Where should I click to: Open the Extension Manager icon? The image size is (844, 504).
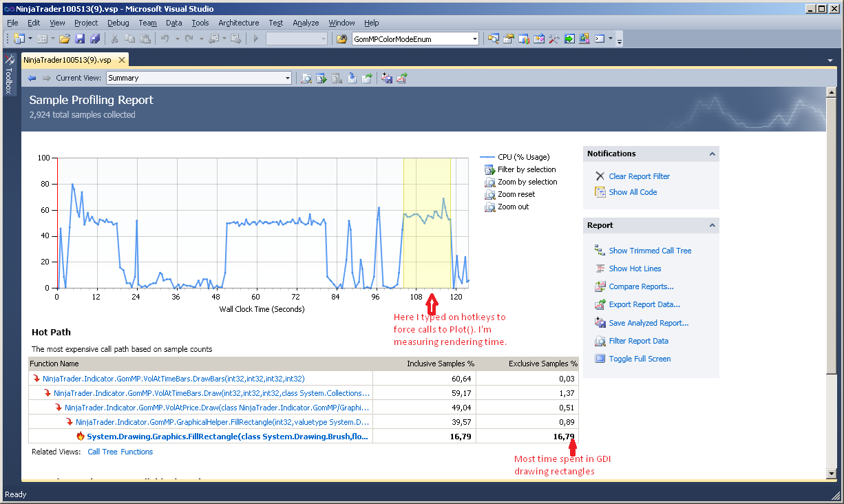coord(584,39)
